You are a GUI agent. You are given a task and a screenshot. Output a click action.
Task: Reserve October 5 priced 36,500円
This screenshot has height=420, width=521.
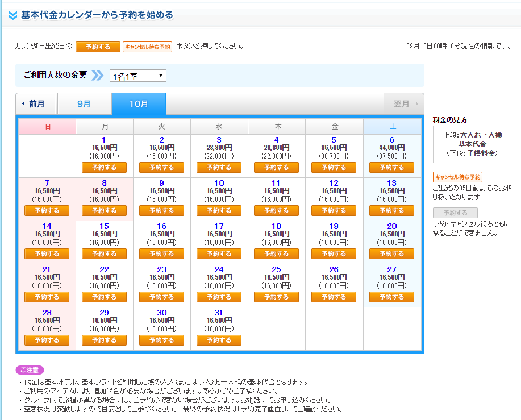point(334,168)
